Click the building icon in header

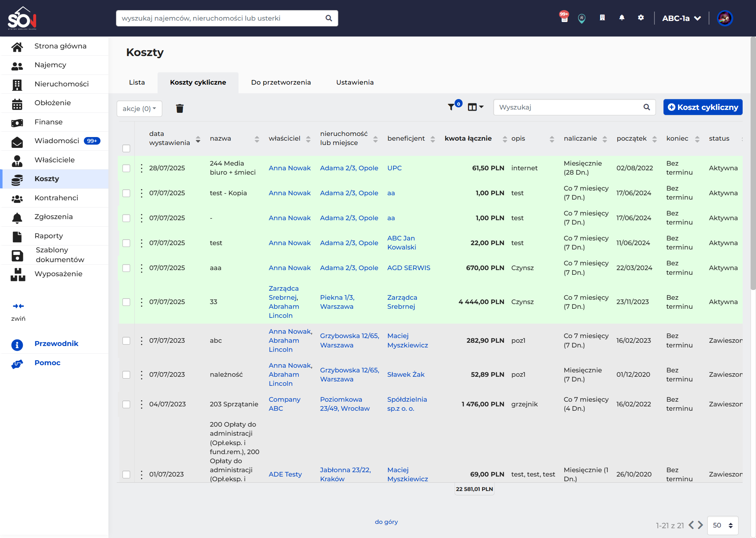click(602, 18)
